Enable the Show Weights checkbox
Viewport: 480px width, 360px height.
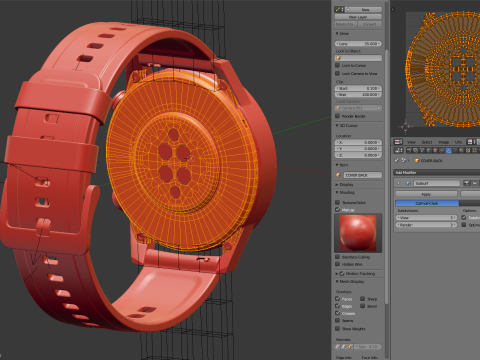[x=337, y=328]
